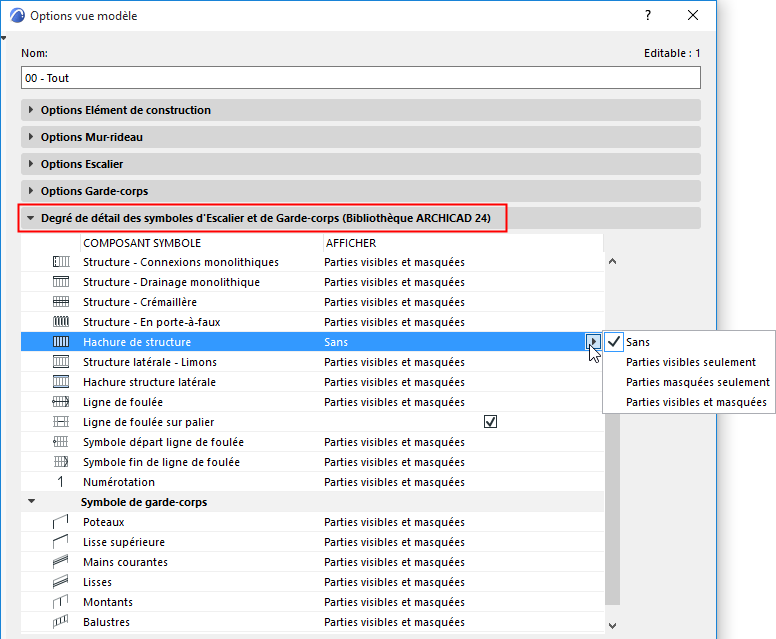Select the Numérotation label
The height and width of the screenshot is (639, 776).
point(119,482)
